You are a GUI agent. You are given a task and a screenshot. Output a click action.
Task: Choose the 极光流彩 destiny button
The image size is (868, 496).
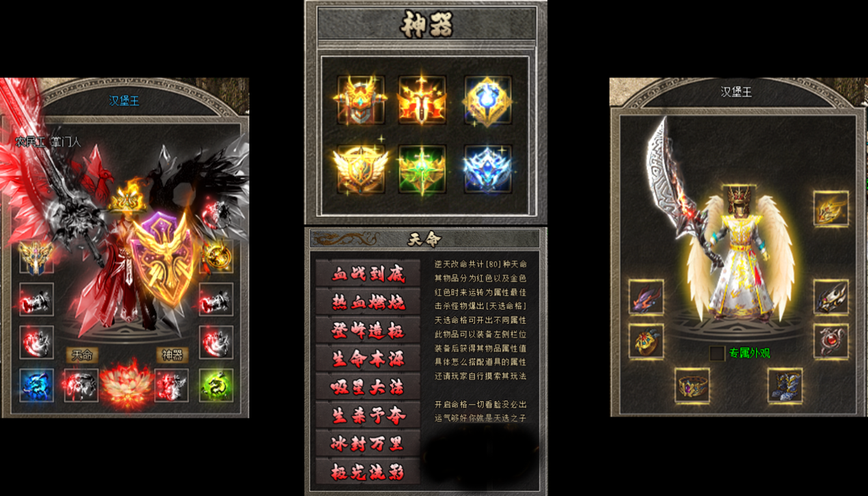click(368, 472)
